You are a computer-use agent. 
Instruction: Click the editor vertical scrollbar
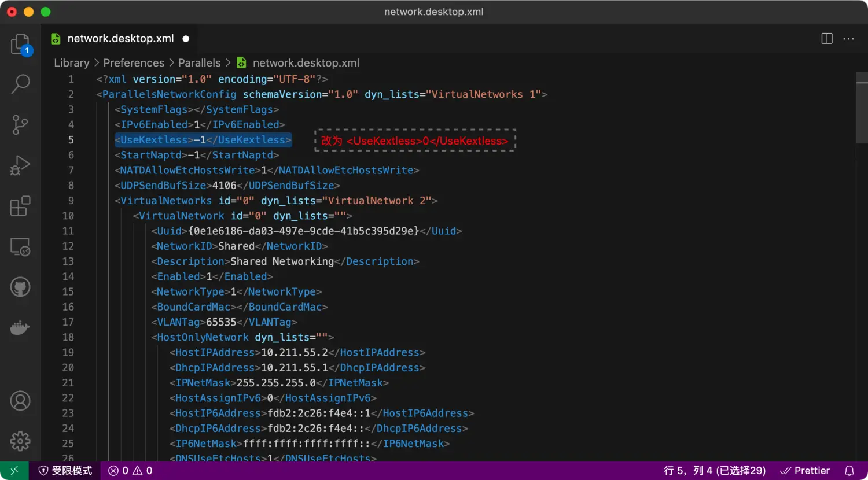pyautogui.click(x=862, y=108)
